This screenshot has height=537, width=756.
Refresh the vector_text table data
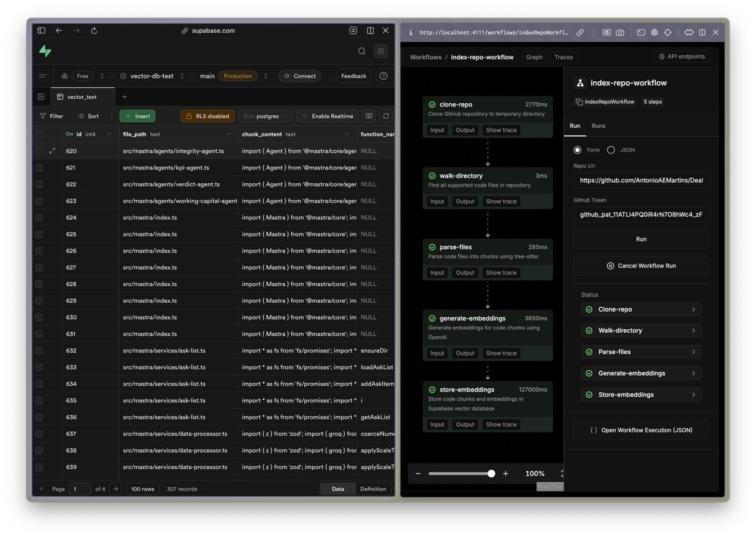coord(386,116)
